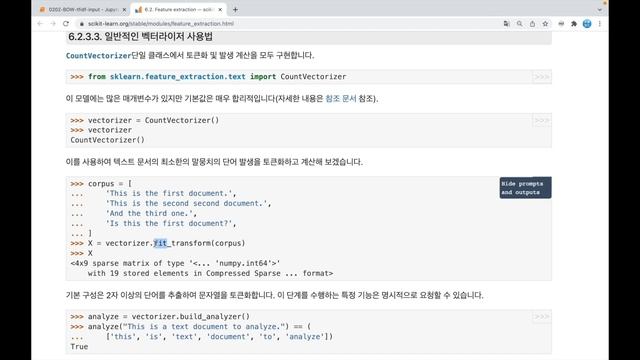Close the Jupyter notebook tab
The image size is (640, 360).
[x=124, y=9]
